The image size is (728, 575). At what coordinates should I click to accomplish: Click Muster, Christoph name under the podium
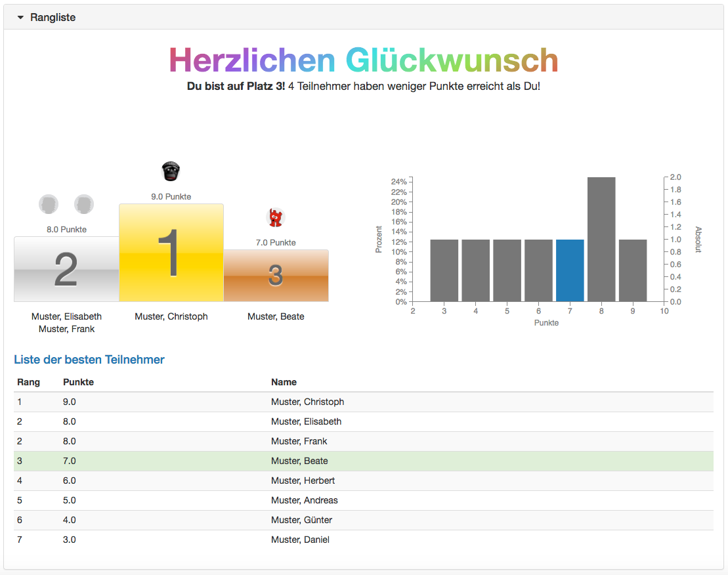tap(171, 316)
